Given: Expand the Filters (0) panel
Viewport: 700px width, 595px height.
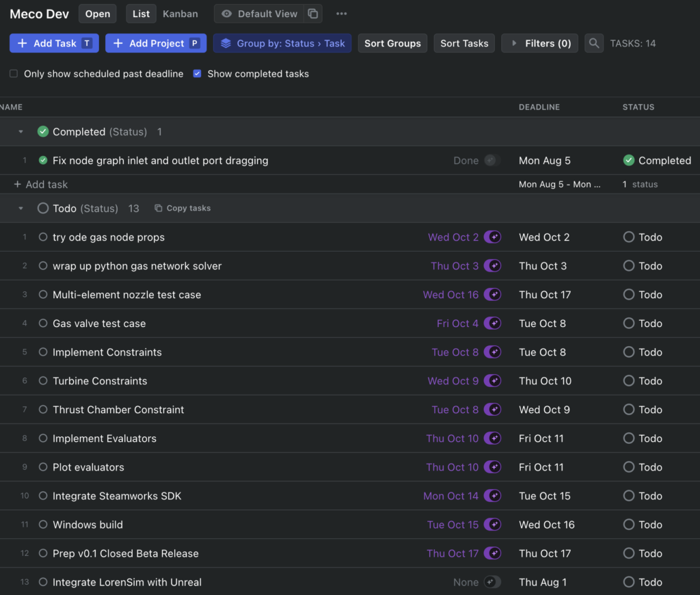Looking at the screenshot, I should pyautogui.click(x=540, y=43).
